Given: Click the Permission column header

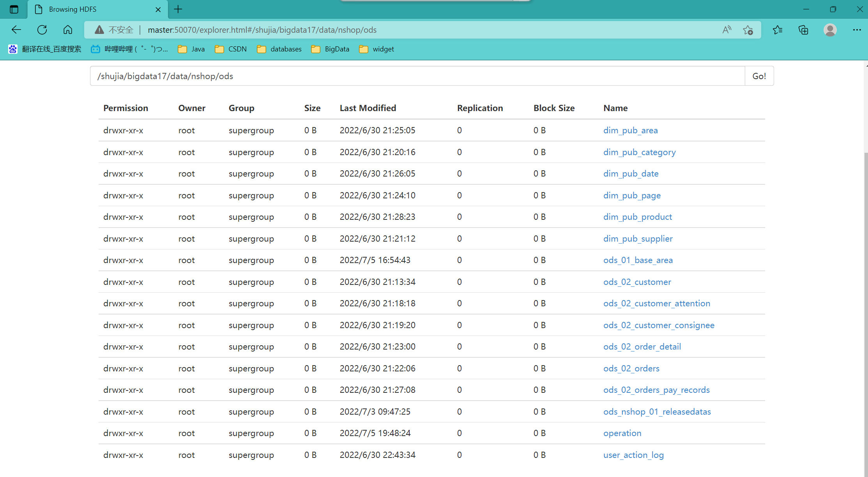Looking at the screenshot, I should 126,108.
